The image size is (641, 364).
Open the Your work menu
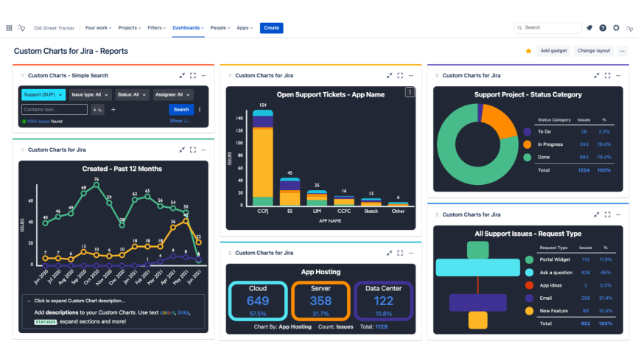click(98, 28)
